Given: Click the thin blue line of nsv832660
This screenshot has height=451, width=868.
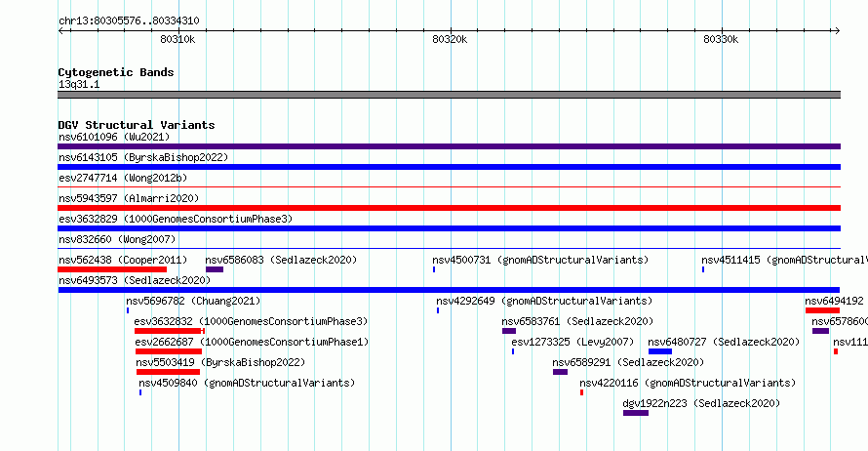Looking at the screenshot, I should click(449, 249).
